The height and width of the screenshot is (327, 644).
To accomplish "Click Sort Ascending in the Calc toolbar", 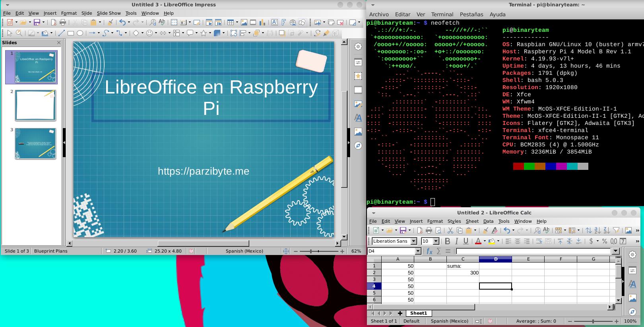I will tap(597, 230).
